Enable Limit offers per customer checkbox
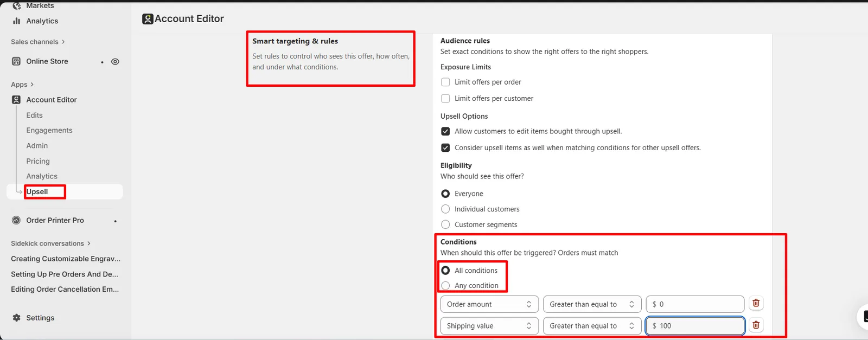868x340 pixels. (x=445, y=98)
